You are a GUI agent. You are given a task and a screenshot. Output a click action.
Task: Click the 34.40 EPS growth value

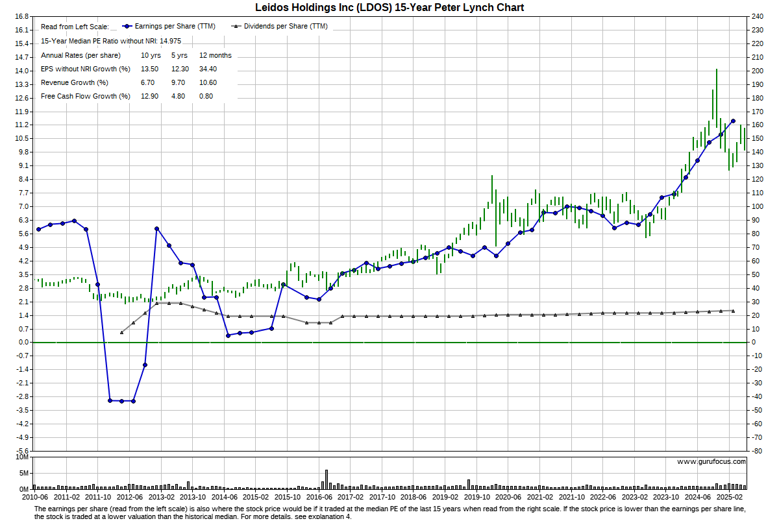click(x=208, y=69)
